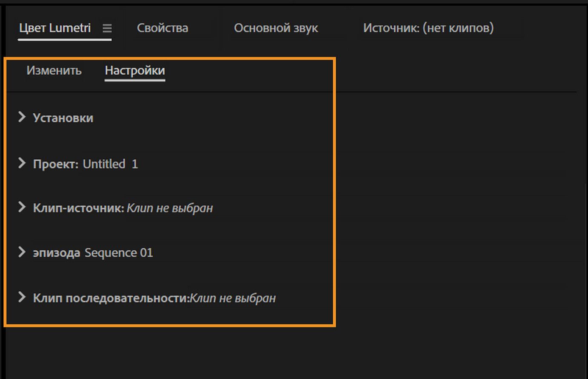Click the disclosure arrow next to Проект
588x379 pixels.
(22, 164)
